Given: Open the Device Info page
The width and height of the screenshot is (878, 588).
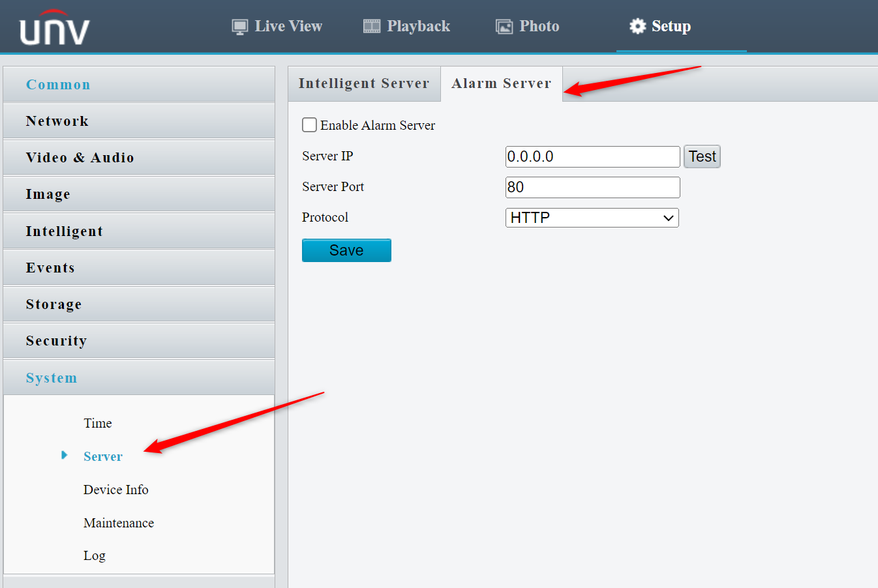Looking at the screenshot, I should tap(116, 489).
